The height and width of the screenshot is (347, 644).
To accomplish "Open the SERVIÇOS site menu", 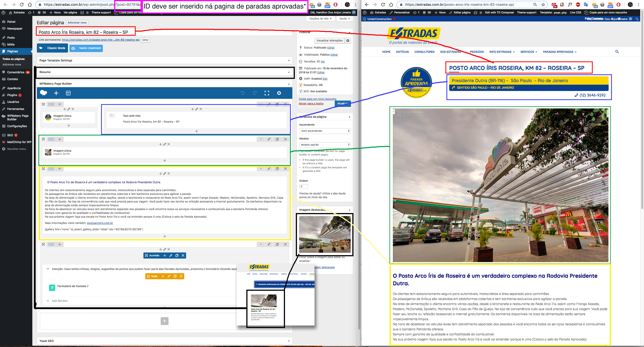I will click(529, 52).
